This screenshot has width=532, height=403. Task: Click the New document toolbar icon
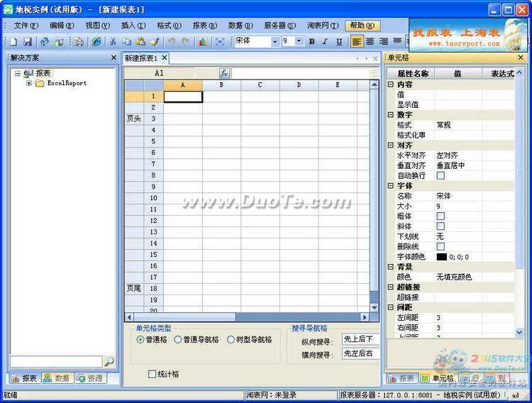pyautogui.click(x=13, y=42)
